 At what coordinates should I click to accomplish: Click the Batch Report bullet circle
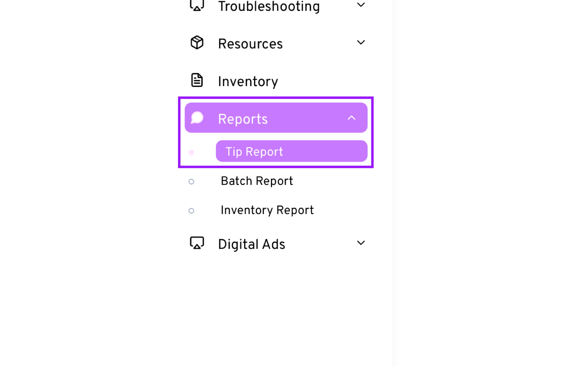pos(191,182)
